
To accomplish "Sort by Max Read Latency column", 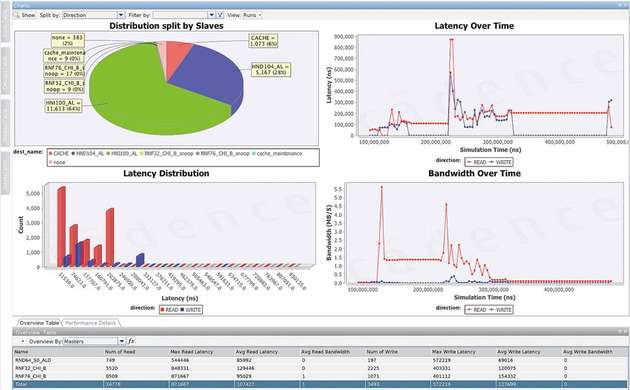I will click(201, 351).
